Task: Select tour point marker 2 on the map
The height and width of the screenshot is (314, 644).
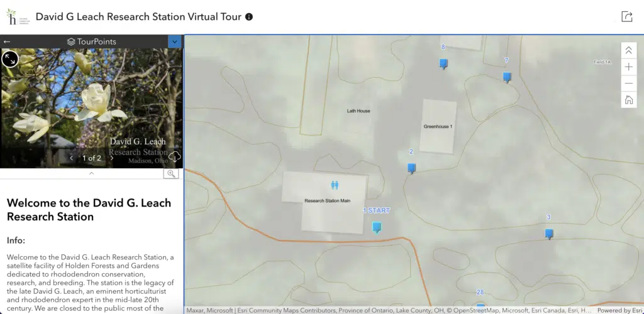Action: point(411,168)
